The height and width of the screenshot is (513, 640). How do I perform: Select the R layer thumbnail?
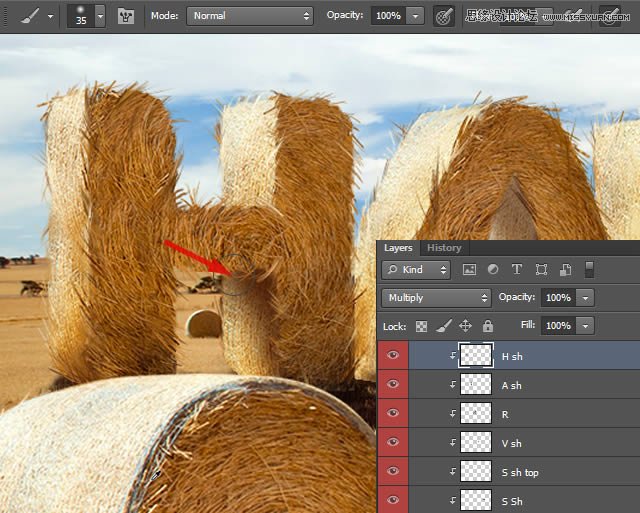point(476,413)
